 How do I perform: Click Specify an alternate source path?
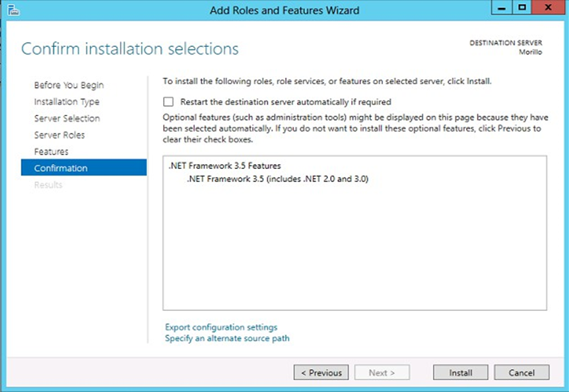[x=227, y=338]
